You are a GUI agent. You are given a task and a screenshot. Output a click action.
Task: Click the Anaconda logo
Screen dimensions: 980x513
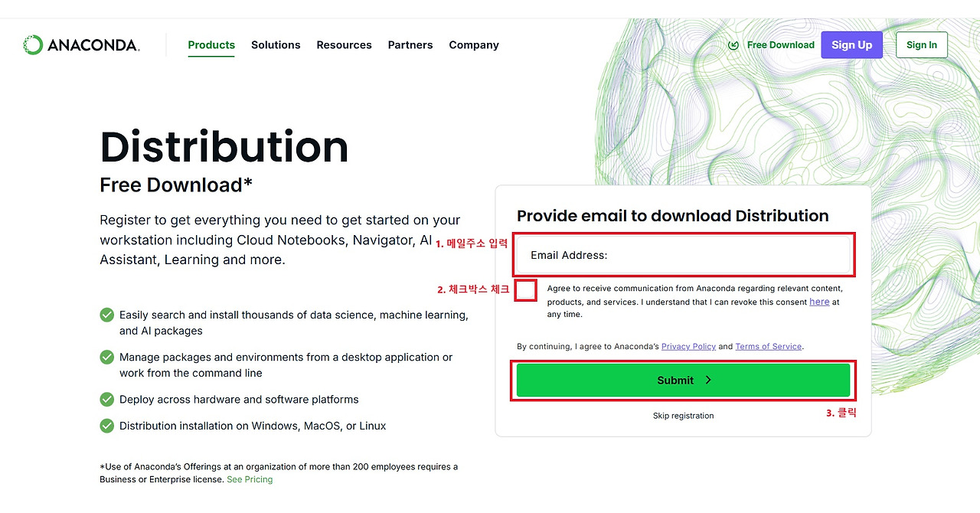(x=81, y=45)
